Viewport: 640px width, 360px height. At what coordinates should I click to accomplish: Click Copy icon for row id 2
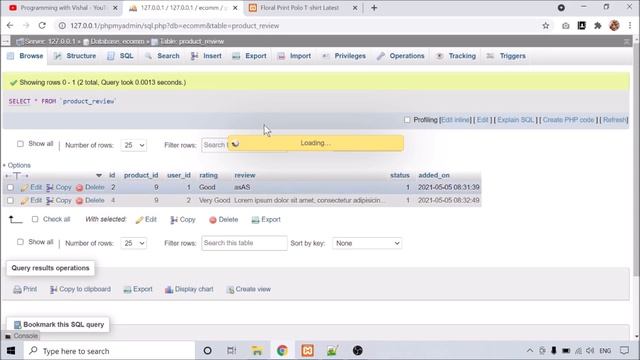50,188
